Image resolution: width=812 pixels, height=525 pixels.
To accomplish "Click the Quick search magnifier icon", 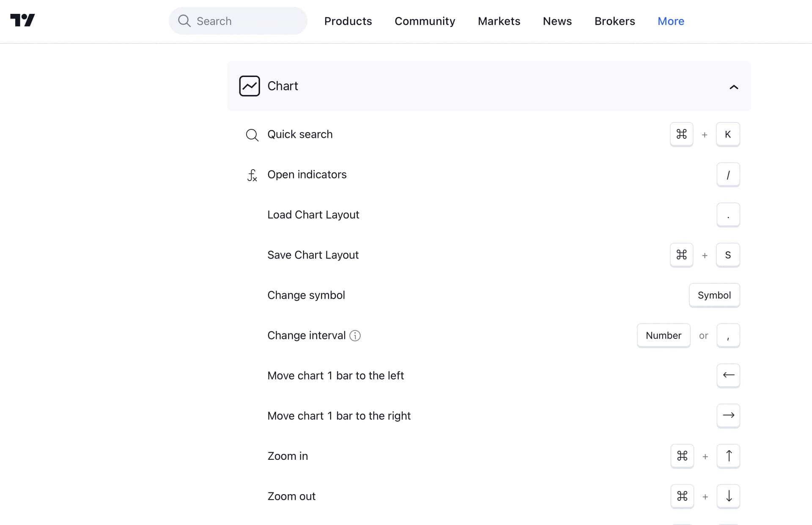I will [x=252, y=135].
